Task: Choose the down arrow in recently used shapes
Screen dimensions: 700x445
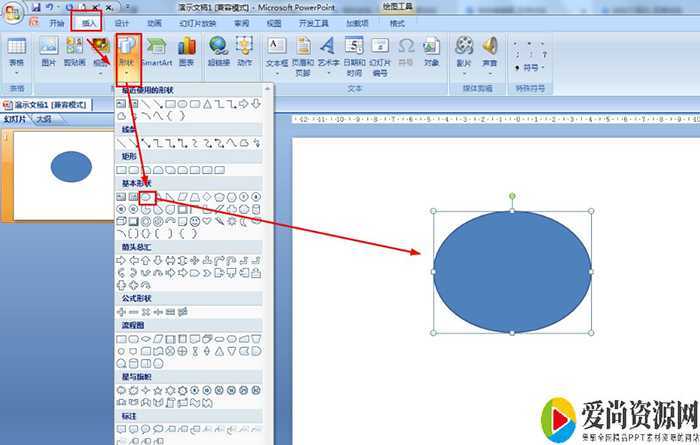Action: point(256,104)
